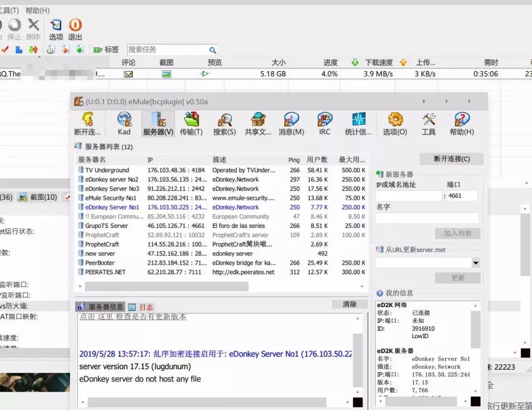Click Delete (删除) in the background toolbar
Viewport: 532px width, 410px height.
click(x=33, y=30)
